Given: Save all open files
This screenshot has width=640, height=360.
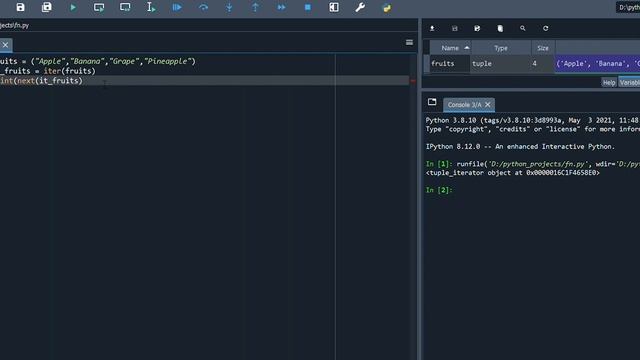Looking at the screenshot, I should pos(47,7).
